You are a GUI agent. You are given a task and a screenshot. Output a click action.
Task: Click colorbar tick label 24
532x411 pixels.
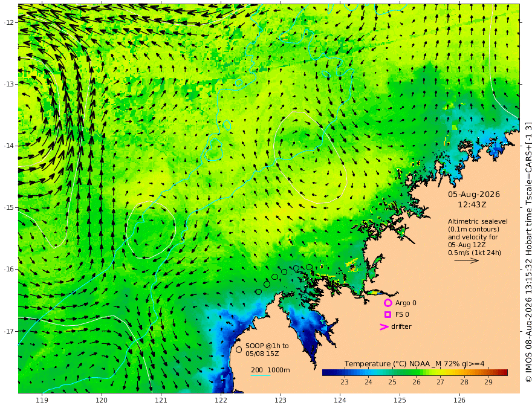[x=368, y=382]
